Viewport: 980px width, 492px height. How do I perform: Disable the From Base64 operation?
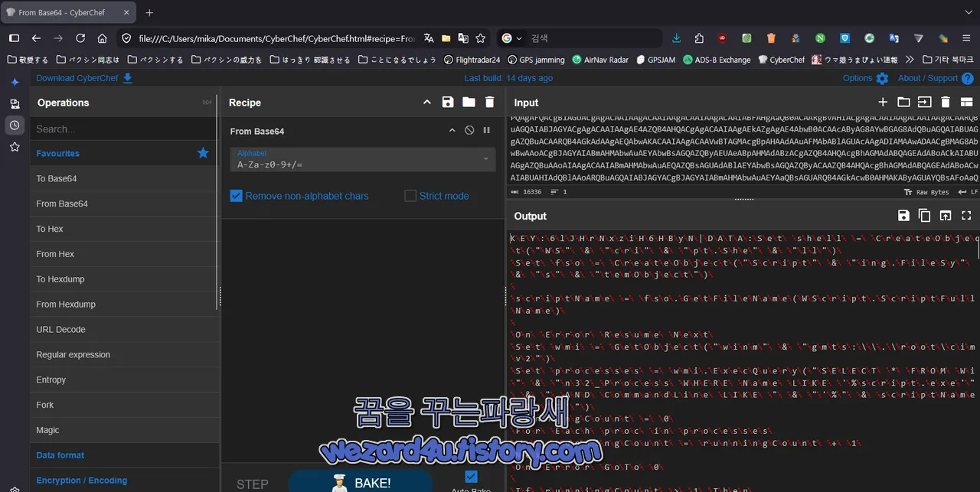click(x=469, y=131)
